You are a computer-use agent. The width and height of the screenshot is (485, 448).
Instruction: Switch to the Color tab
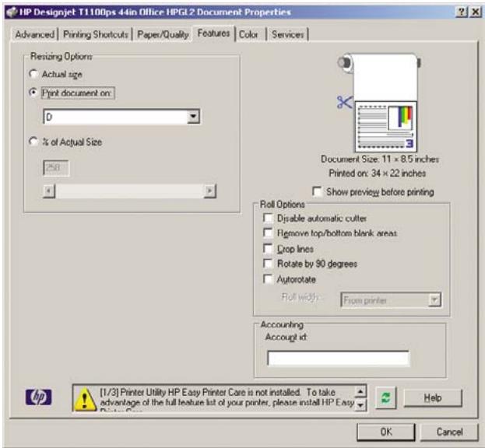click(x=248, y=34)
